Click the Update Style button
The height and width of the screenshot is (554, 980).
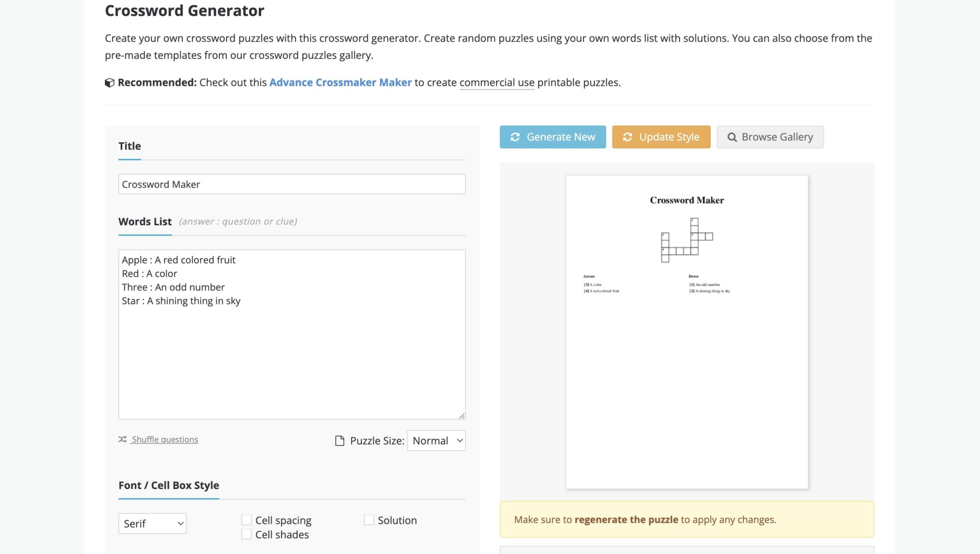pyautogui.click(x=661, y=137)
